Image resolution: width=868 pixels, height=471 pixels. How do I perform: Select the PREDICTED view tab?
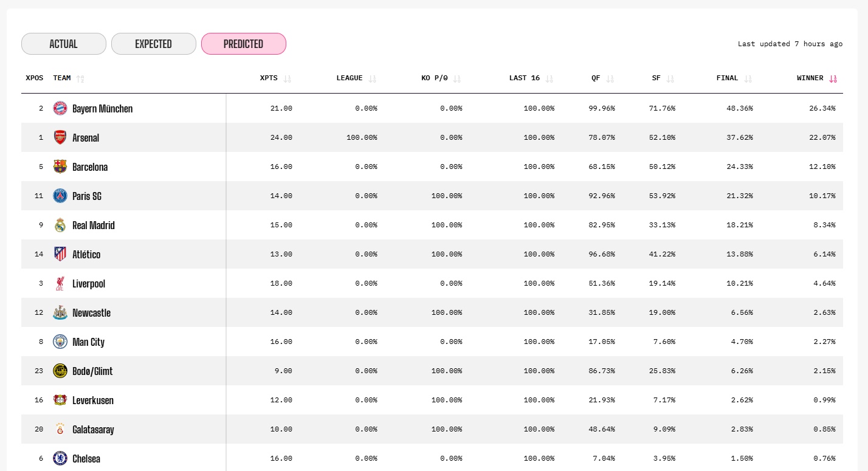tap(243, 44)
